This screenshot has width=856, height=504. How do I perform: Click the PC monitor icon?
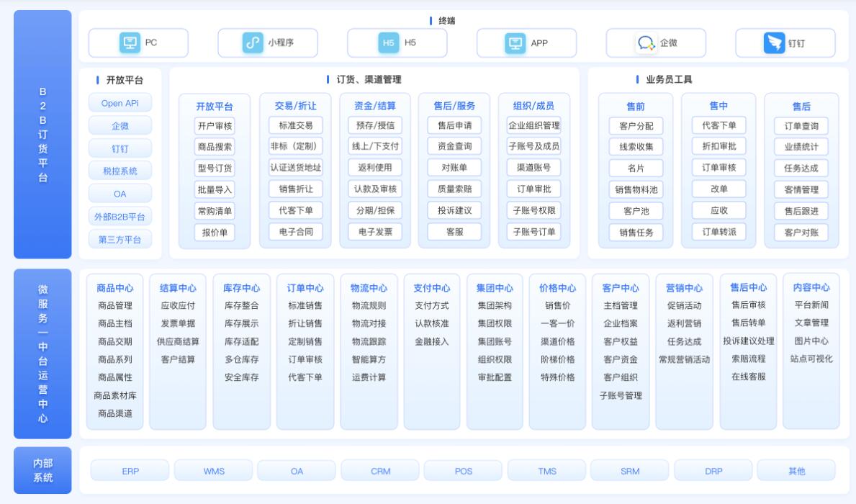tap(130, 43)
